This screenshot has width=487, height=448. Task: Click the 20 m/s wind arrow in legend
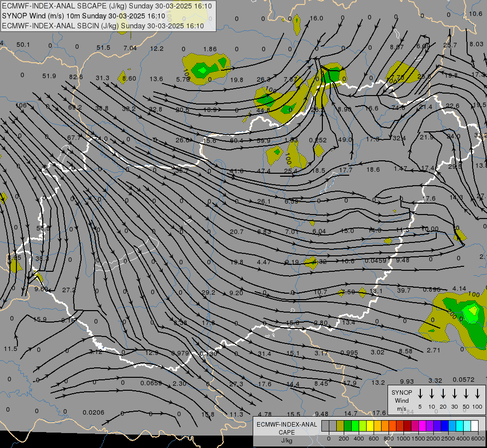point(443,394)
